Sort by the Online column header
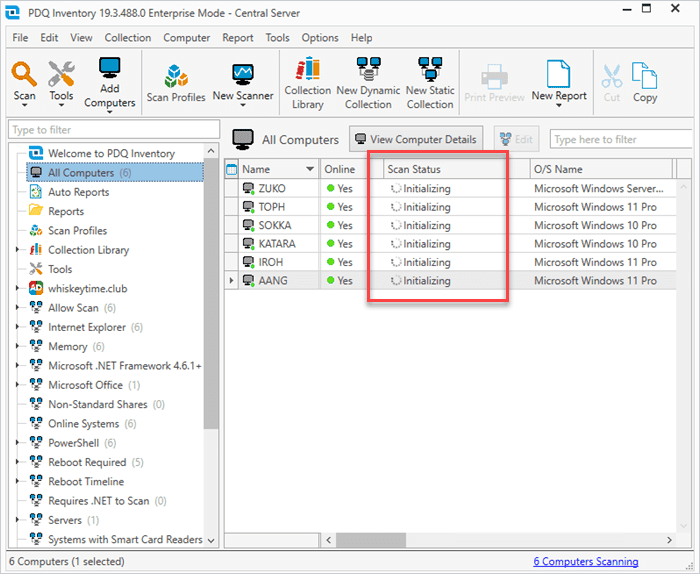Viewport: 700px width, 574px height. pos(351,169)
